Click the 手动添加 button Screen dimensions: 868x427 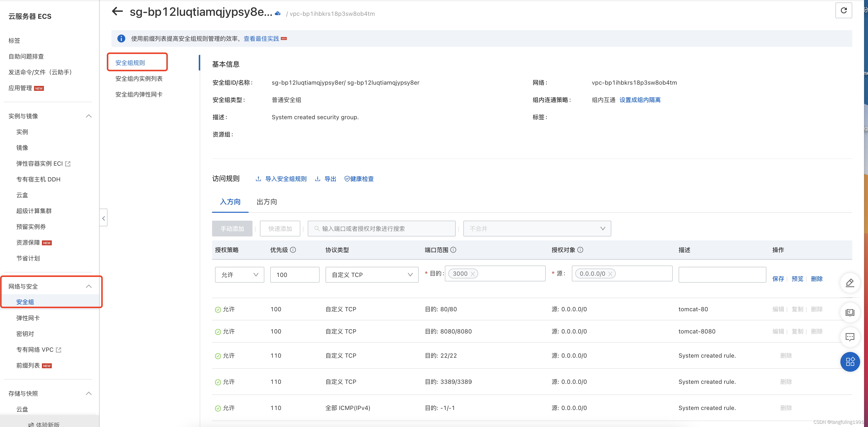coord(232,228)
